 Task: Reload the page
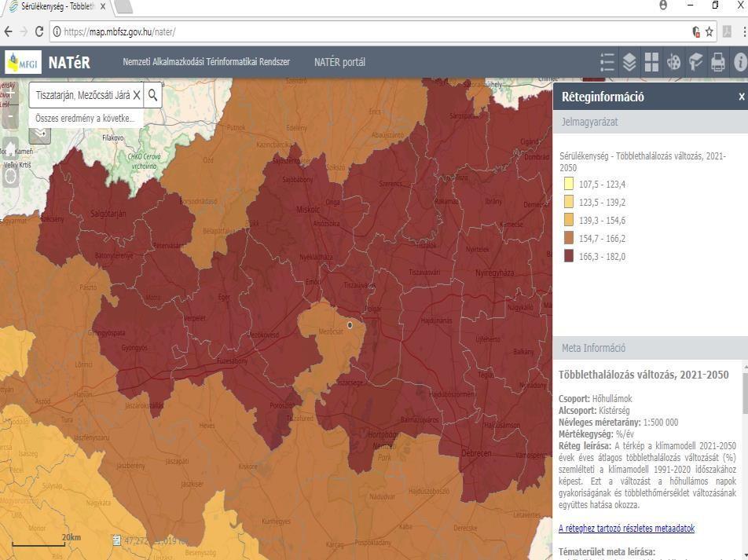[39, 32]
